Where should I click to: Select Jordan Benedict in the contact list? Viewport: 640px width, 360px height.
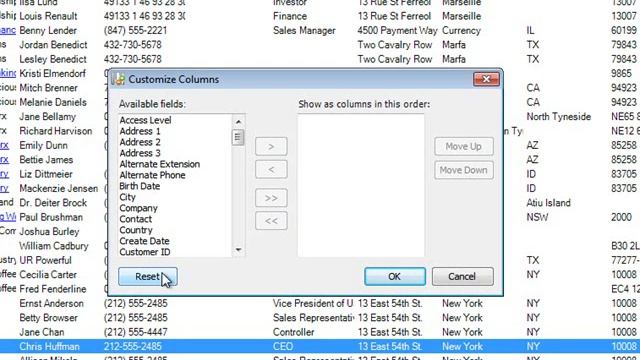click(x=53, y=45)
